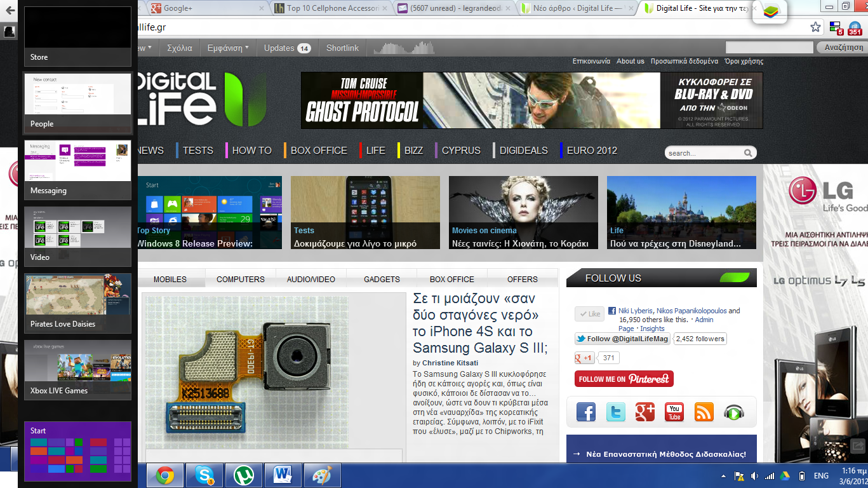The height and width of the screenshot is (488, 868).
Task: Click the site search magnifier icon
Action: [748, 153]
